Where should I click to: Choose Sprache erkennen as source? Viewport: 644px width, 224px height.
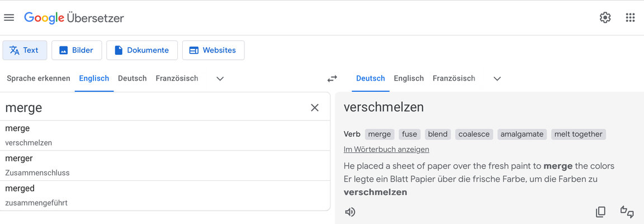pos(39,78)
